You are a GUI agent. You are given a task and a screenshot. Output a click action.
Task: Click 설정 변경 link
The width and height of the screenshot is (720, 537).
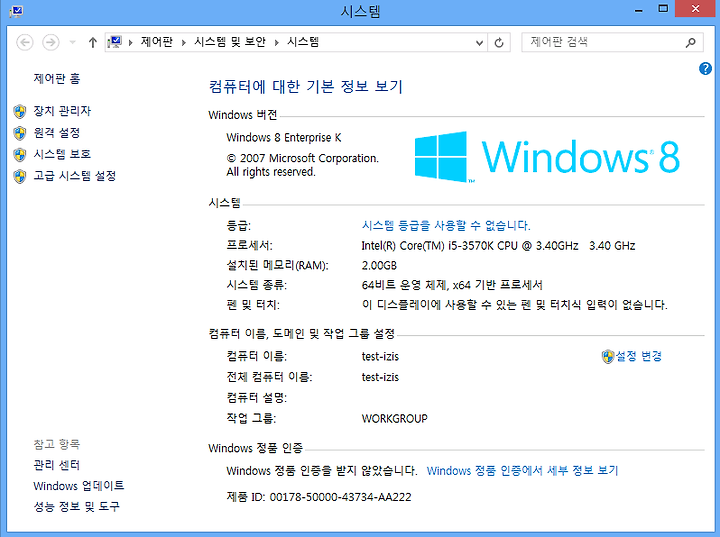coord(639,356)
